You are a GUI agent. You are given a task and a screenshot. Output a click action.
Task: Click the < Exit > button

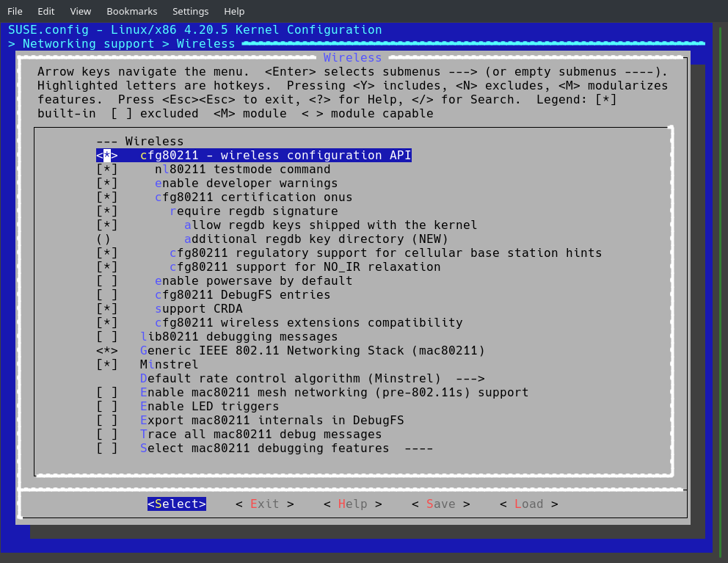(x=265, y=504)
